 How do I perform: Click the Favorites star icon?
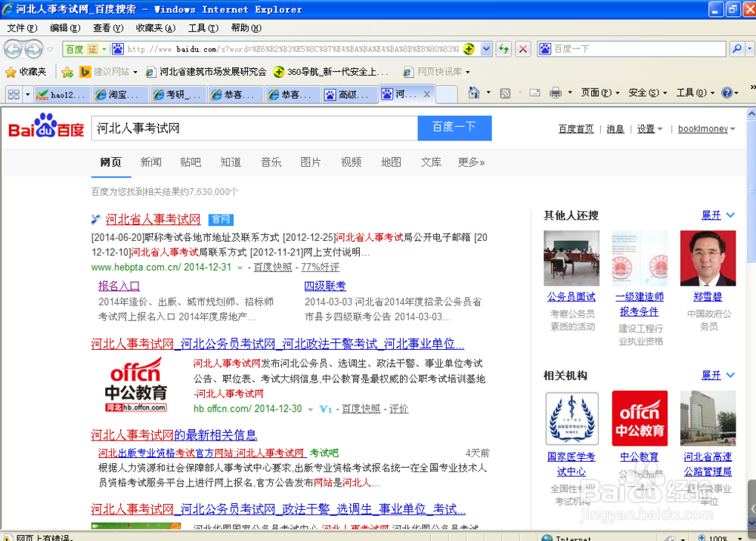pos(11,73)
